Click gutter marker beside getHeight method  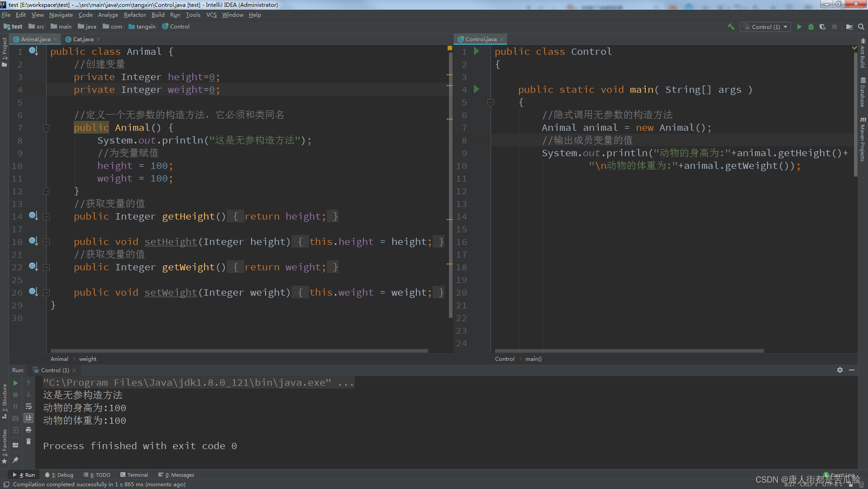coord(33,216)
